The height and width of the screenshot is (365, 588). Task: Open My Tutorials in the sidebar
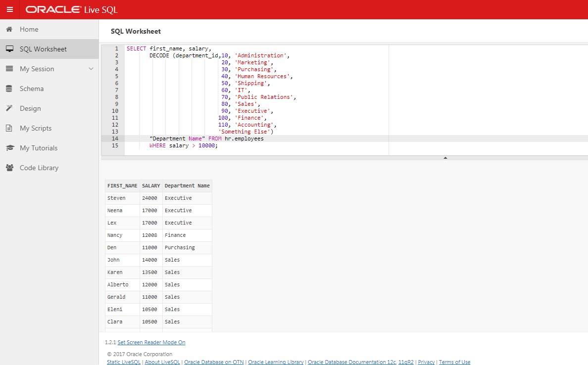tap(49, 148)
